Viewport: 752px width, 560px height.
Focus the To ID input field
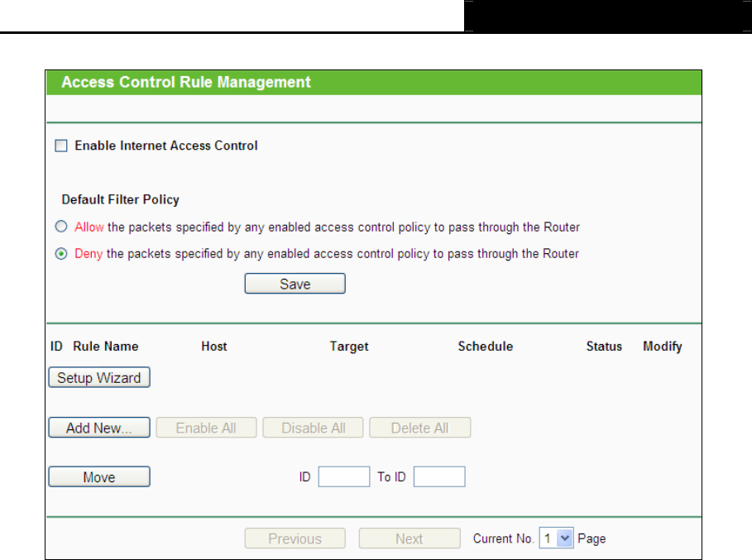coord(439,476)
